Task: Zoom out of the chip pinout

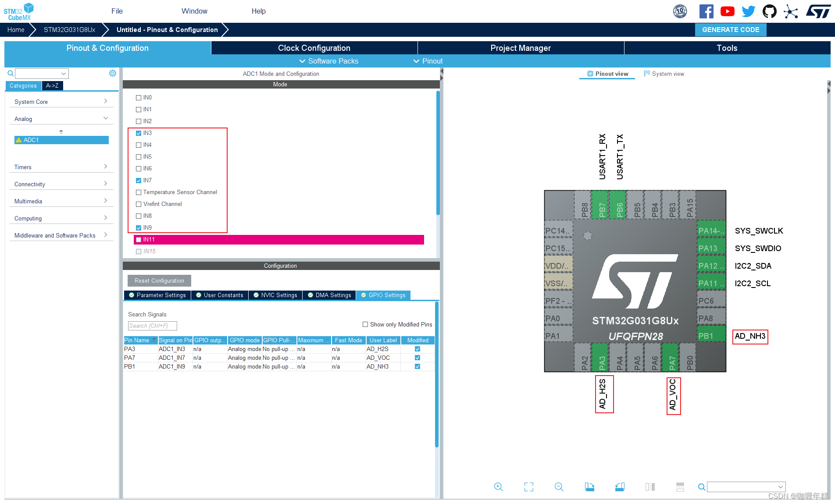Action: pyautogui.click(x=559, y=487)
